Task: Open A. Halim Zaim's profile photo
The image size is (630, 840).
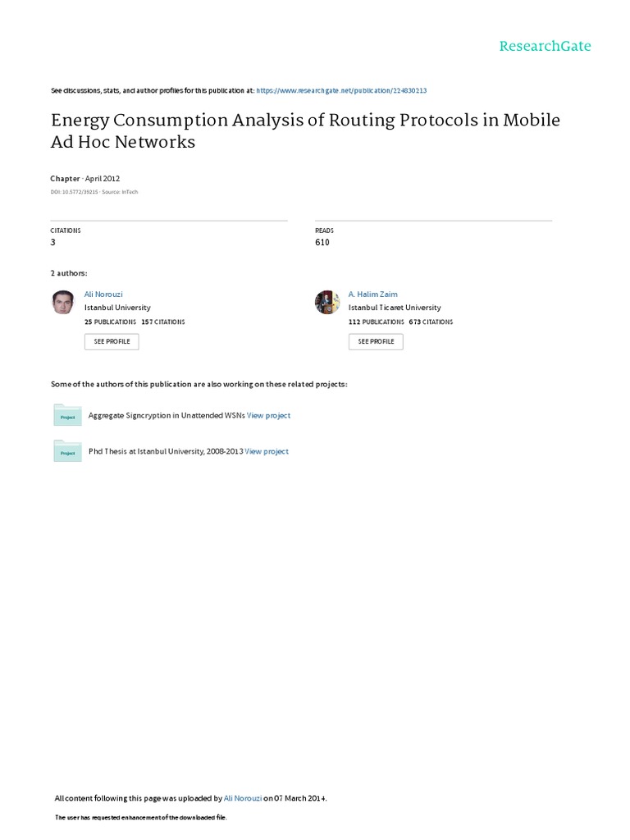Action: tap(327, 303)
